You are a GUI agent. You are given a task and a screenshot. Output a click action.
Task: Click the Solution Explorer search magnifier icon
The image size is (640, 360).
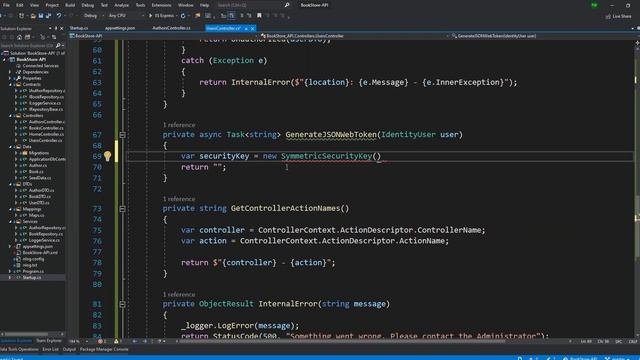pos(58,45)
